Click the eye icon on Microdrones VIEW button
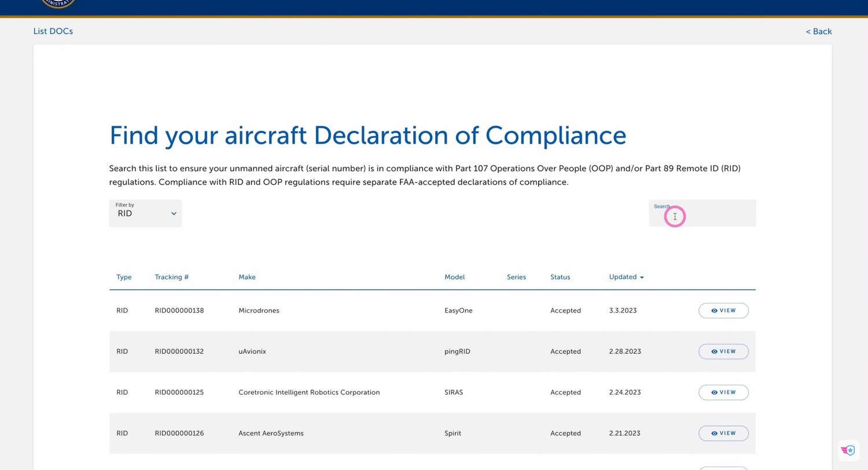The image size is (868, 470). tap(713, 310)
